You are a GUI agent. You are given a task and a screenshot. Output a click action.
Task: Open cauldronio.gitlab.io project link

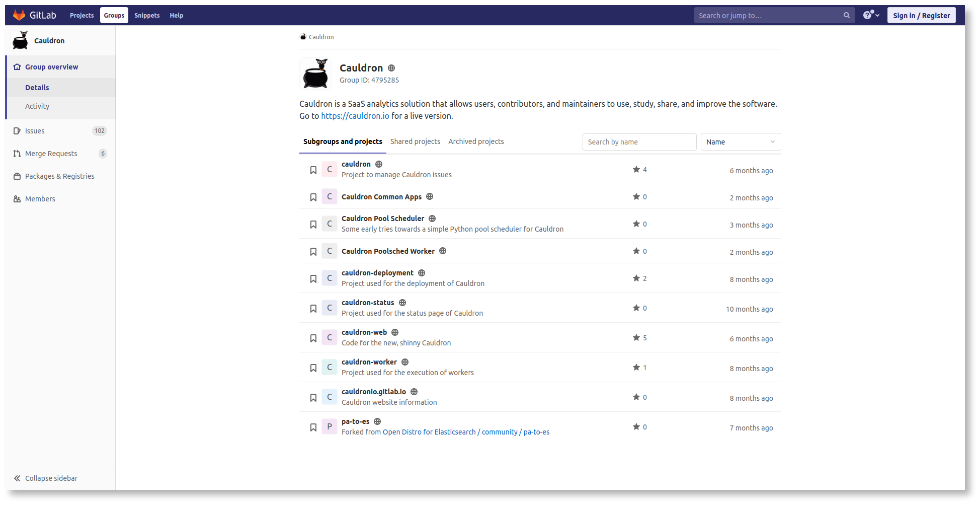374,392
